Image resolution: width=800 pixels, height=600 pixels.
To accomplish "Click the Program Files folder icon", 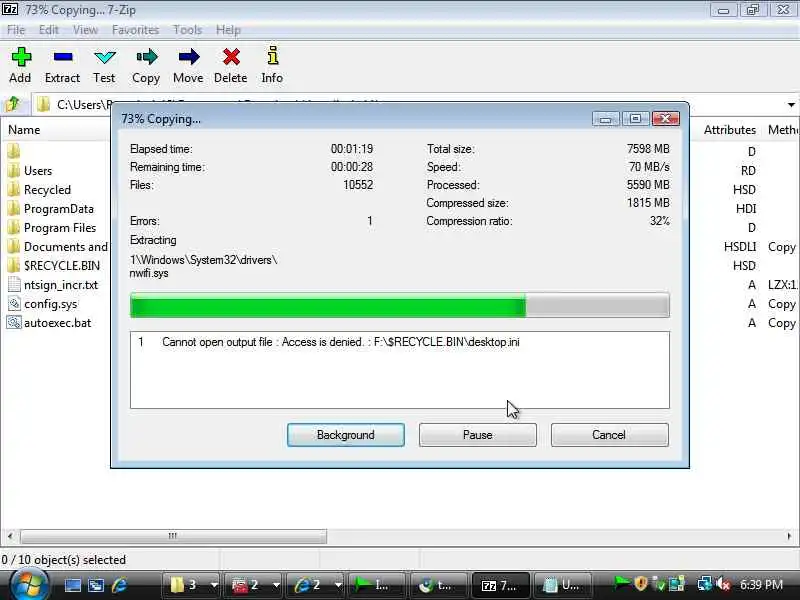I will pos(14,228).
